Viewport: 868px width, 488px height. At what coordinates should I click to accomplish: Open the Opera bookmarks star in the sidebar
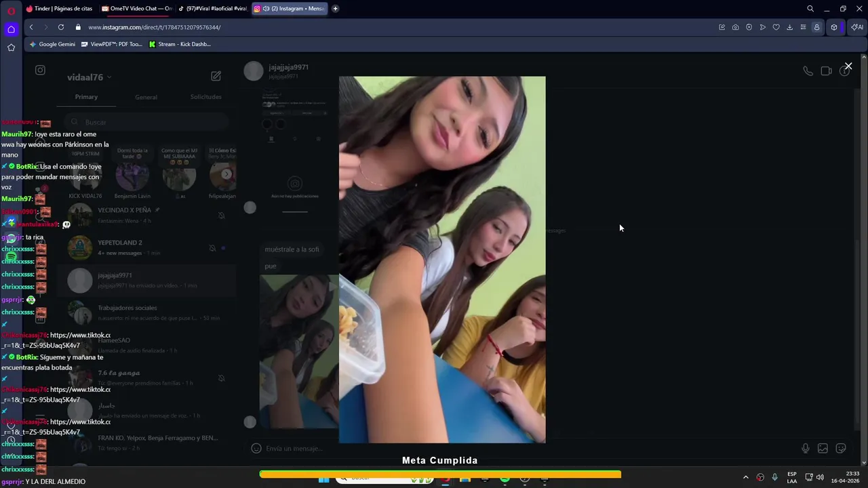11,47
